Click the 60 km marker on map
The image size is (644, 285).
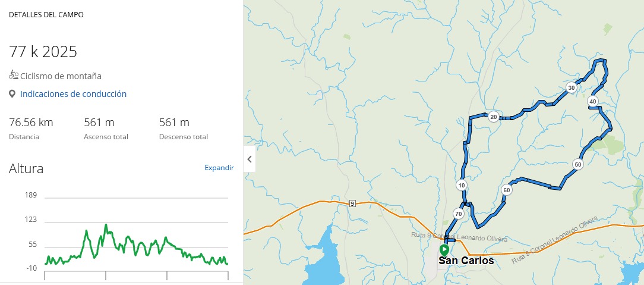point(506,190)
